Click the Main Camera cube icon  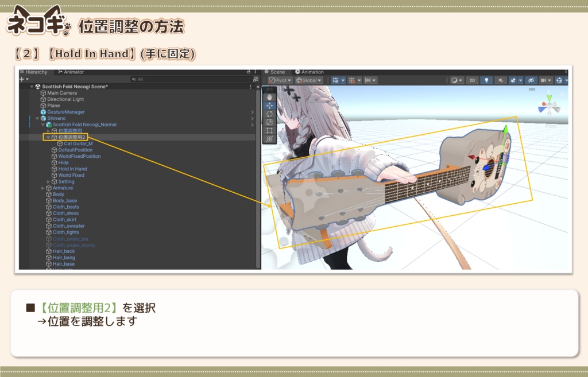(43, 93)
